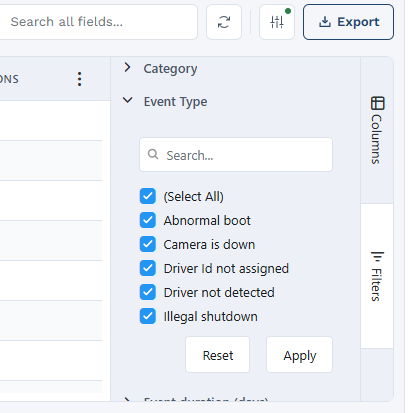
Task: Click the refresh data icon
Action: point(224,22)
